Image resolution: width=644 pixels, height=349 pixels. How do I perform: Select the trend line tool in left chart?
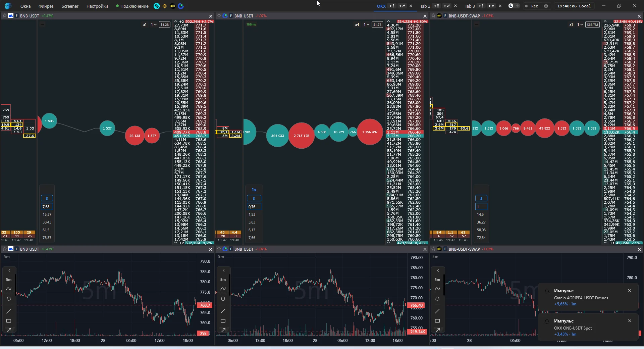(9, 311)
